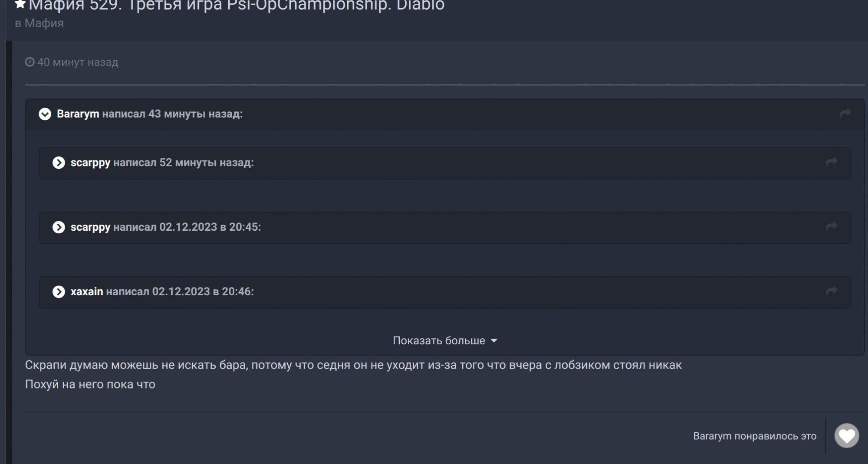This screenshot has width=868, height=464.
Task: Open the Мафия forum section link
Action: tap(44, 23)
